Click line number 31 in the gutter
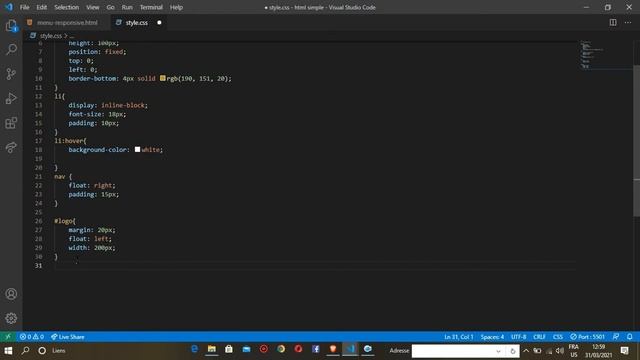 [x=38, y=265]
